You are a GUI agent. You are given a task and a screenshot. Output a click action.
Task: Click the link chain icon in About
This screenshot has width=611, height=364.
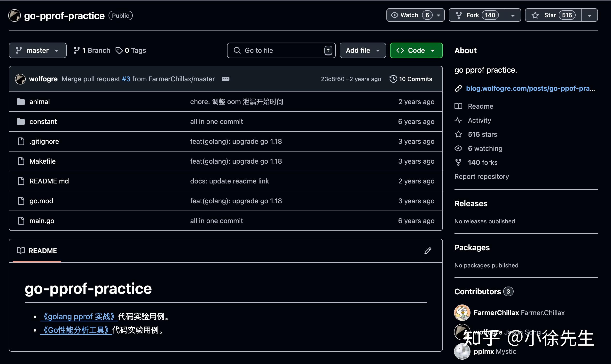pos(458,88)
